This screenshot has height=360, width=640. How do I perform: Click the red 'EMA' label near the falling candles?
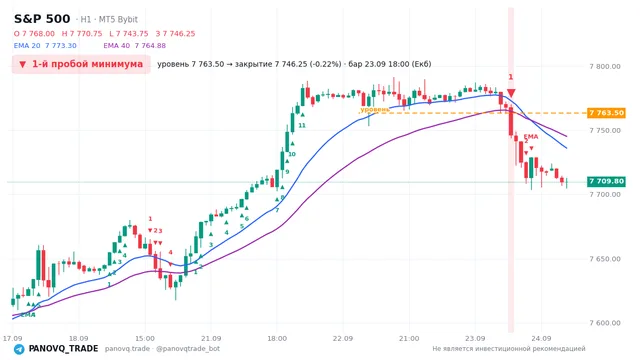tap(531, 137)
